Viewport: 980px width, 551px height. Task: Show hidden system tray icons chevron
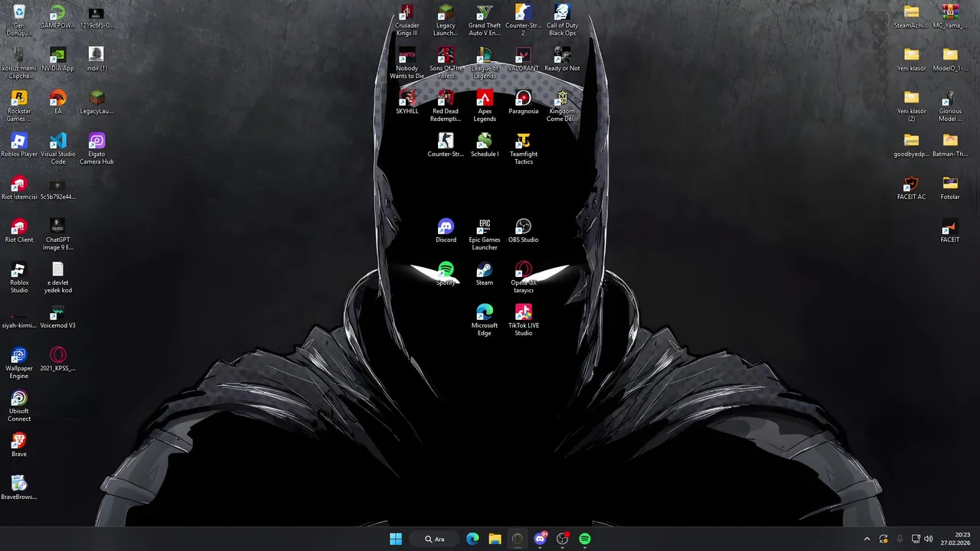coord(867,539)
